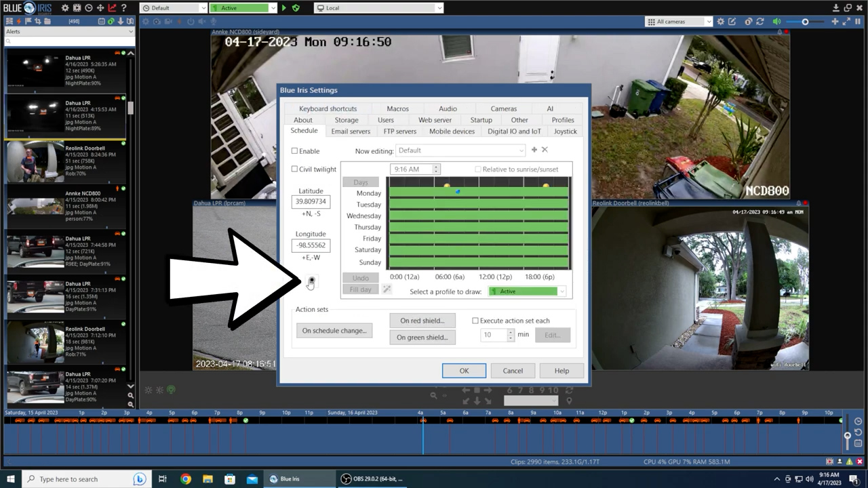Expand the All cameras group dropdown
868x488 pixels.
click(x=679, y=22)
